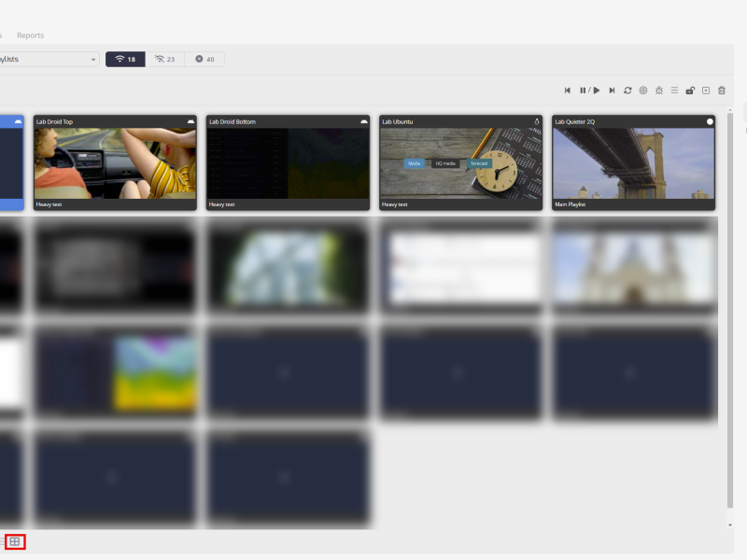
Task: Delete selected players with trash icon
Action: click(x=721, y=91)
